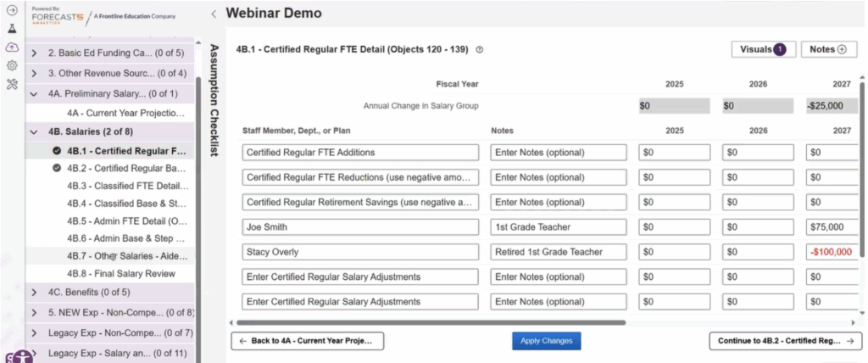Select 4B.8 Final Salary Review item
868x363 pixels.
pos(120,274)
